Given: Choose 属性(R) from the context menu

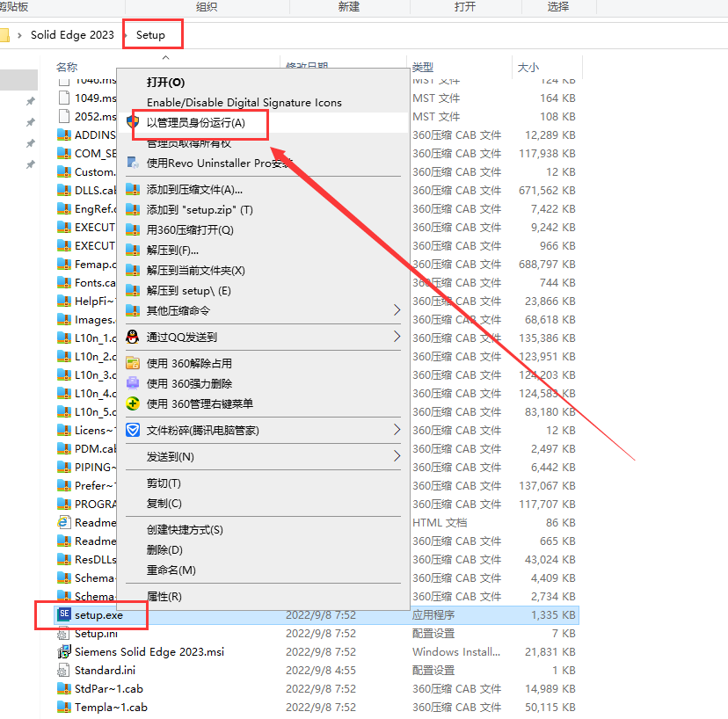Looking at the screenshot, I should point(164,596).
